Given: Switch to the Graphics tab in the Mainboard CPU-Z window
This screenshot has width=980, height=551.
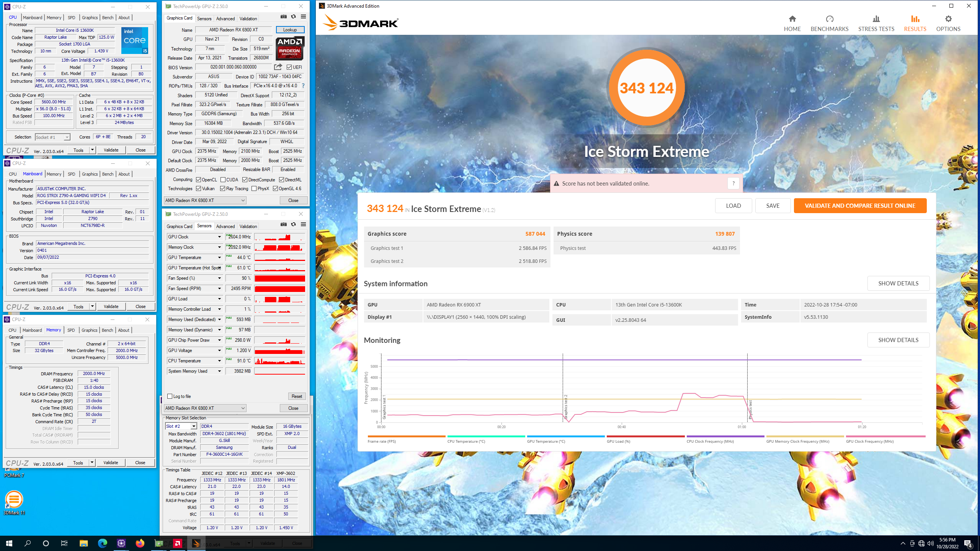Looking at the screenshot, I should [x=90, y=174].
